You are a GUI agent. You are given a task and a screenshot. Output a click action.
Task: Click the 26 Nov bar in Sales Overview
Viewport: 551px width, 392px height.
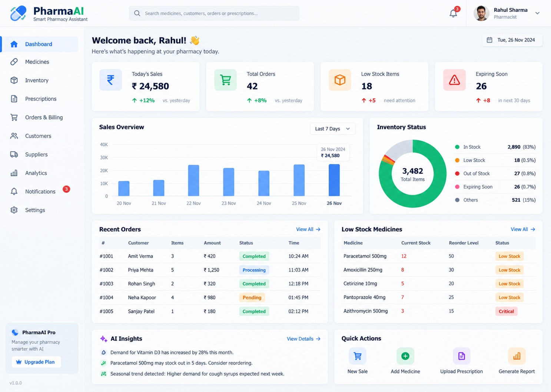[x=334, y=180]
